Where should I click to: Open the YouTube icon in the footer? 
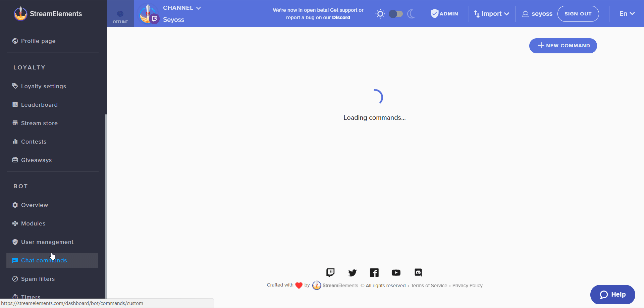click(x=396, y=272)
